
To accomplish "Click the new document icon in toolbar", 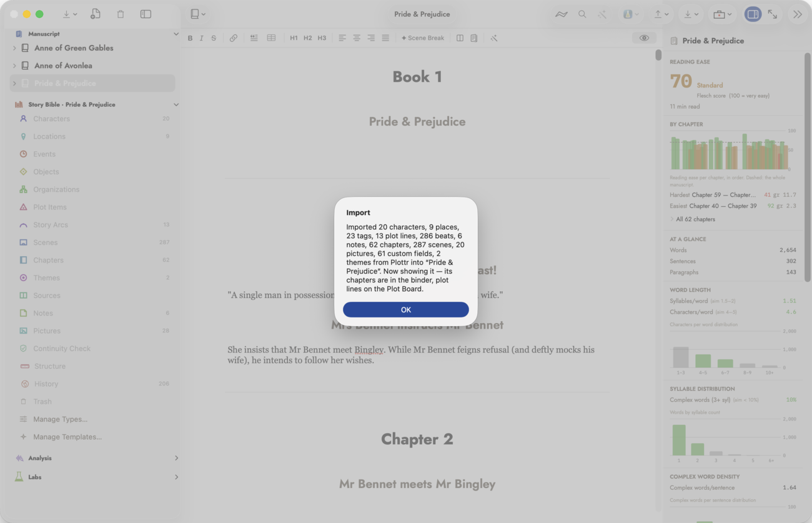I will (96, 14).
